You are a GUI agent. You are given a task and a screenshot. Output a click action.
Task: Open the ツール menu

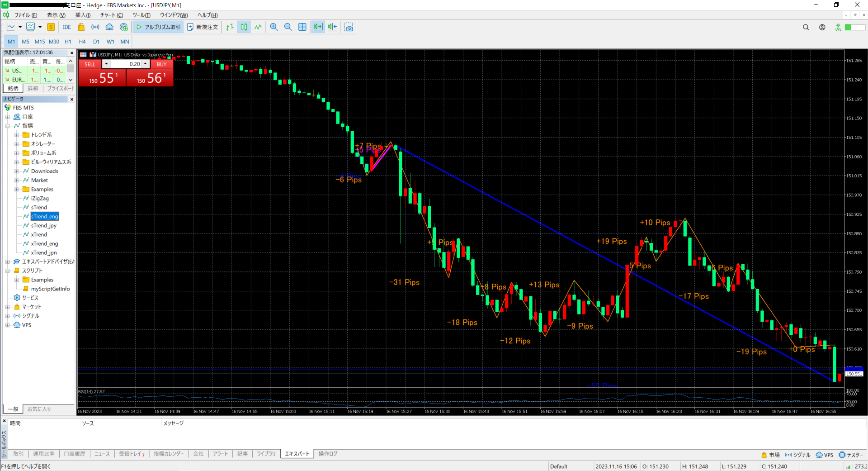[142, 15]
